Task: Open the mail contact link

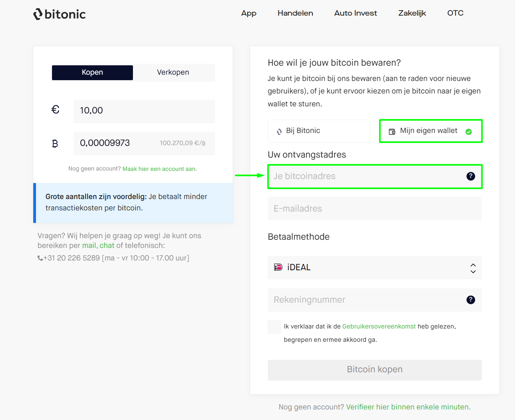Action: tap(89, 246)
